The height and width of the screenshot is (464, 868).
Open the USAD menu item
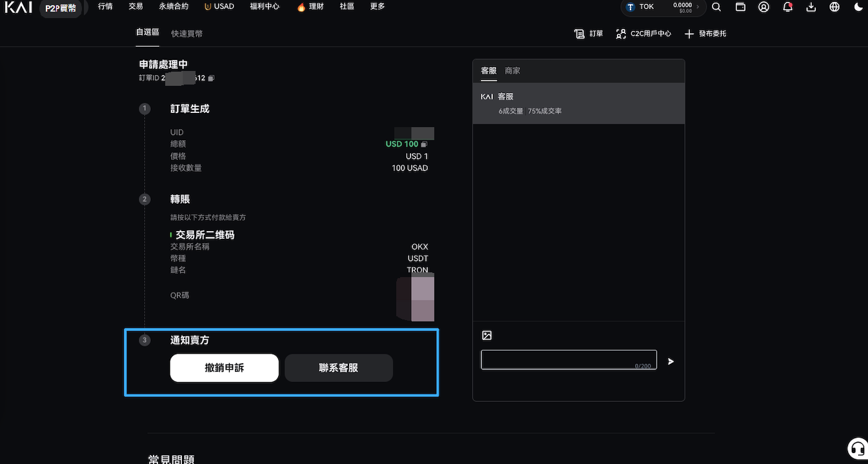click(219, 6)
